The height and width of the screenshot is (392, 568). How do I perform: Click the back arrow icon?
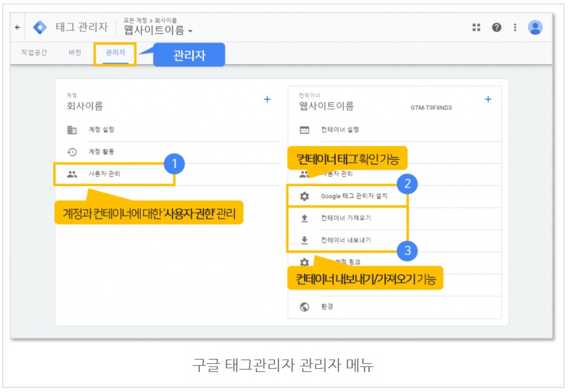(17, 27)
